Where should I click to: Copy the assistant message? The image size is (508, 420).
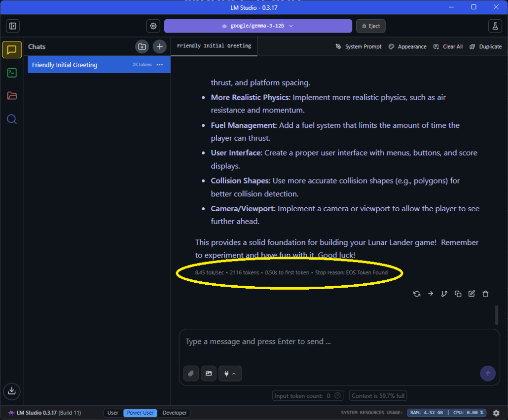[458, 294]
